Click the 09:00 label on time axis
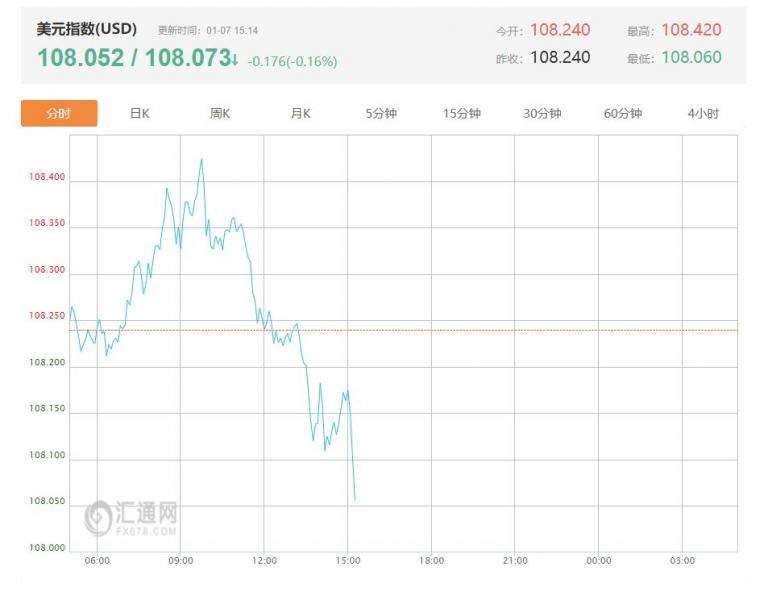 [x=180, y=561]
